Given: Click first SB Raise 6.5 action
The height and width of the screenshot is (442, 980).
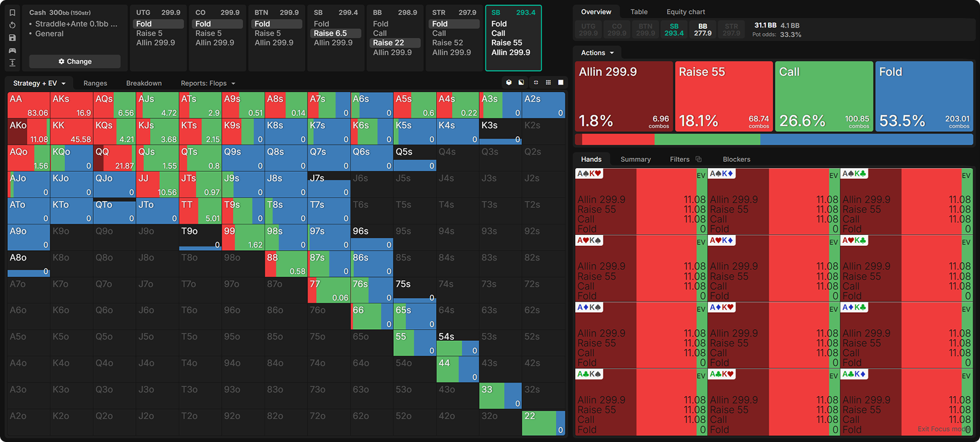Looking at the screenshot, I should (x=337, y=33).
